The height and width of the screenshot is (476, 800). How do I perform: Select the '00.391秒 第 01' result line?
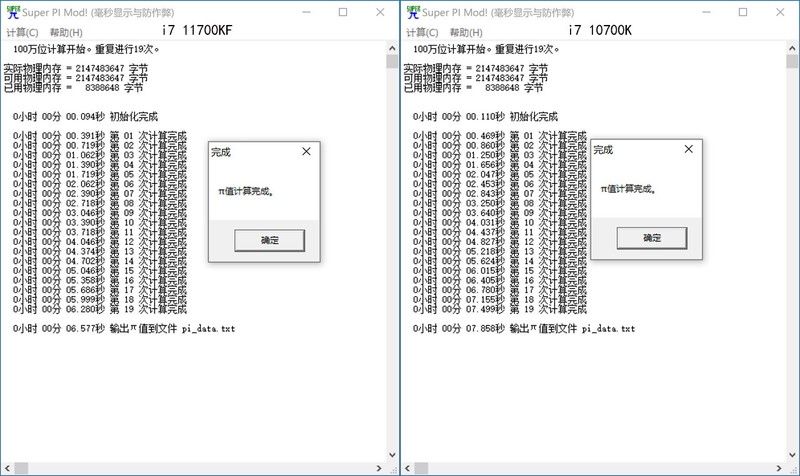[x=99, y=136]
